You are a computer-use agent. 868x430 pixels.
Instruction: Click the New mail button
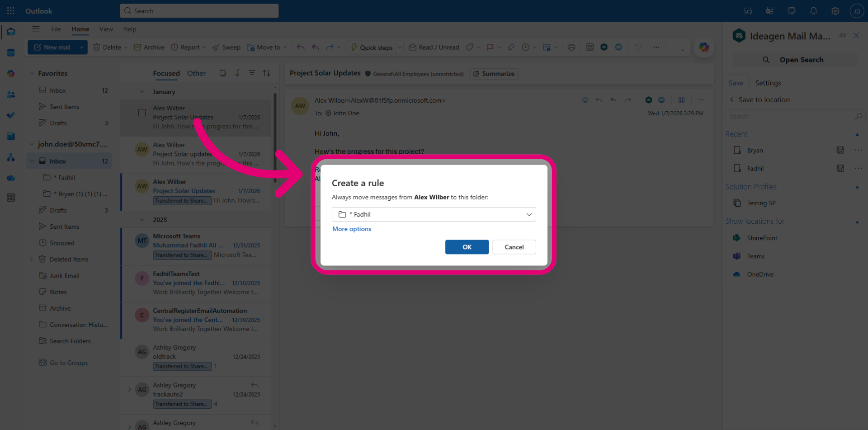52,47
